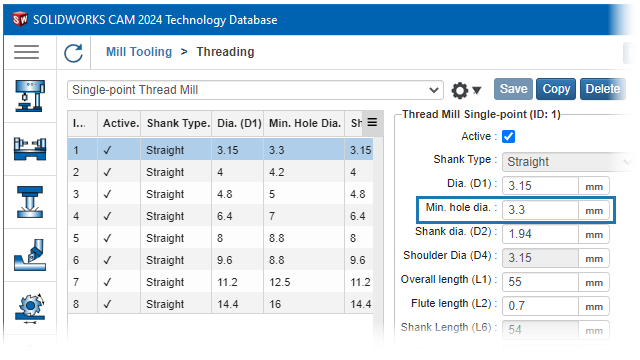Click the Shank Length (L6) field

540,330
